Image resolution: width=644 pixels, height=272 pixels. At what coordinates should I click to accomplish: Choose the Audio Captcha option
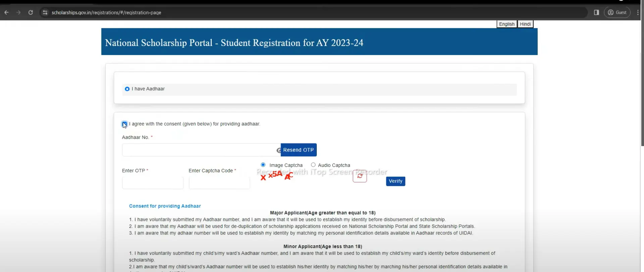[313, 165]
